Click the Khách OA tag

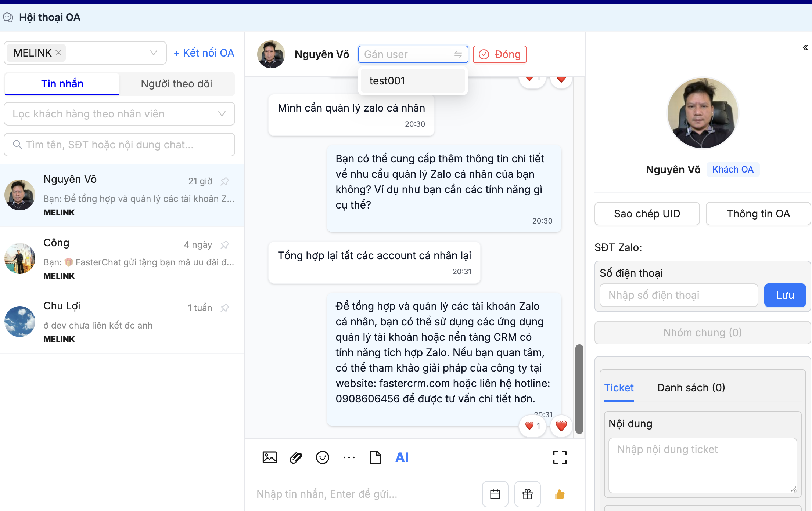733,170
